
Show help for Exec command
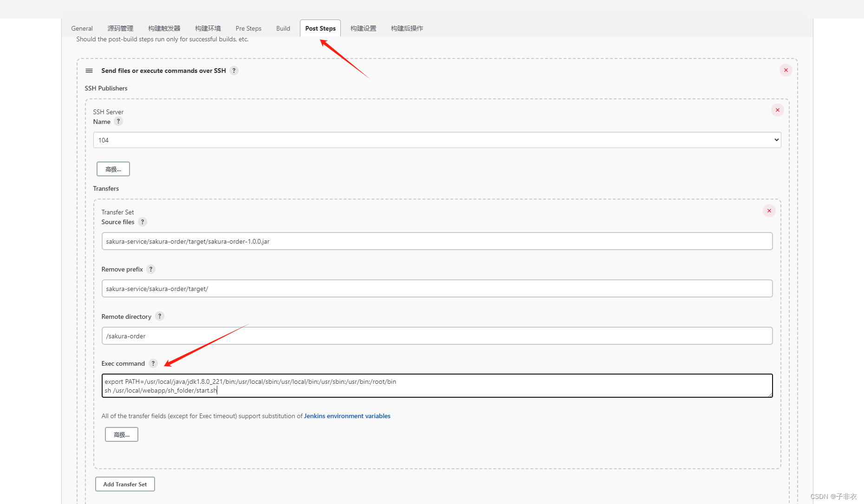(x=153, y=363)
